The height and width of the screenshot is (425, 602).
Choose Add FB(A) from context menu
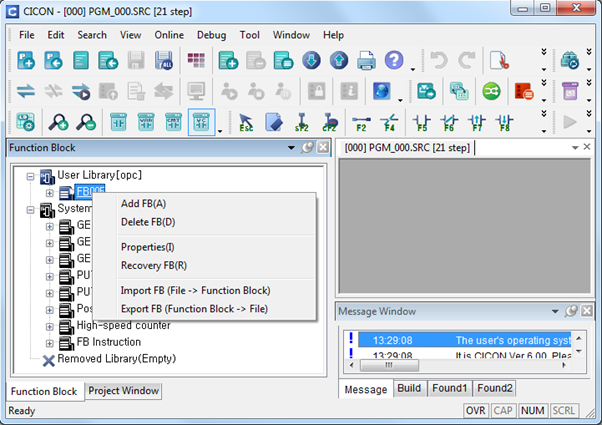143,203
